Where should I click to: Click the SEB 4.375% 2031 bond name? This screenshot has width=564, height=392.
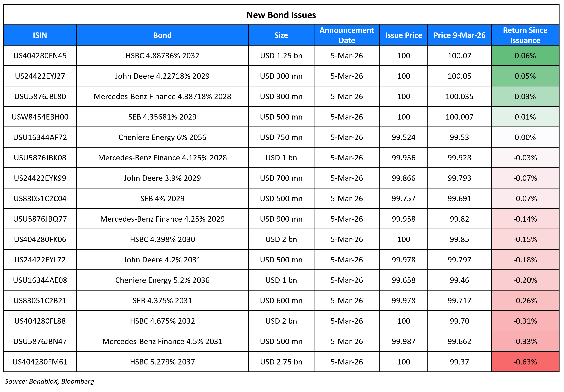162,300
